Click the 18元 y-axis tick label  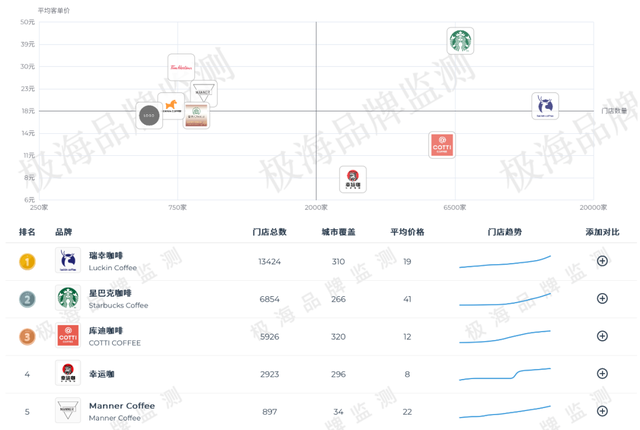click(28, 111)
